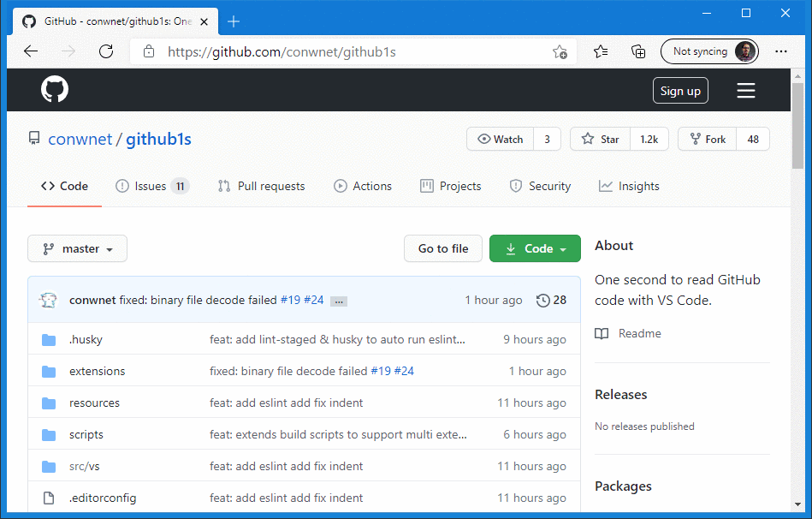812x519 pixels.
Task: Expand commit message ellipsis button
Action: (339, 301)
